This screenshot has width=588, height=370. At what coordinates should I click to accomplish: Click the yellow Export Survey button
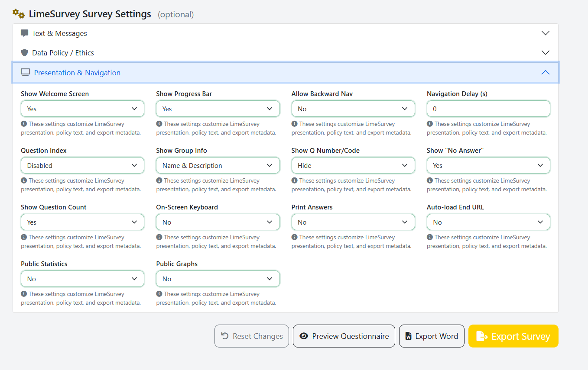coord(513,336)
